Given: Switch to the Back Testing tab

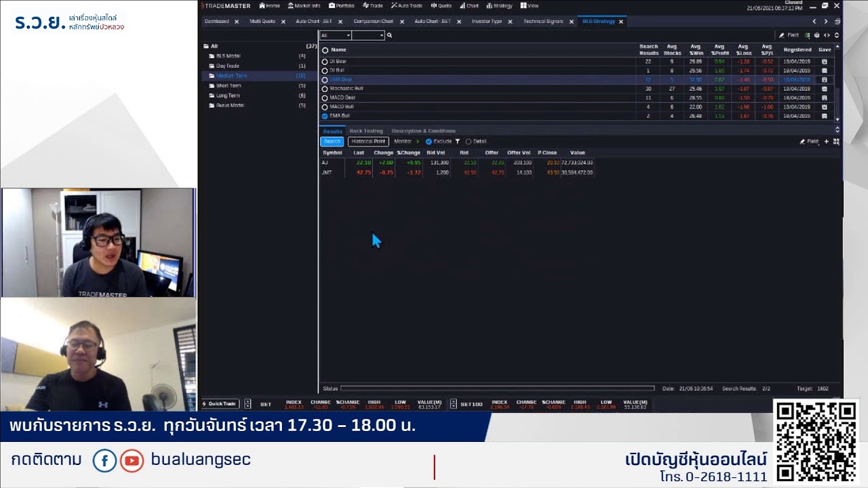Looking at the screenshot, I should [366, 131].
